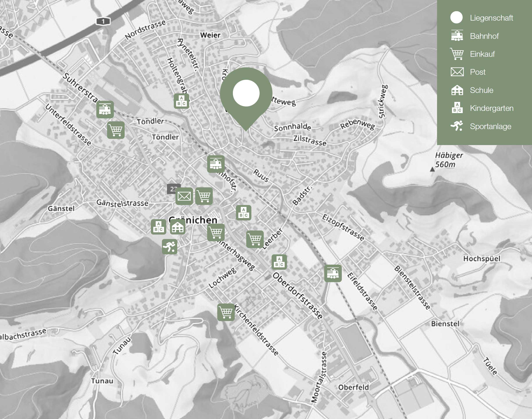The width and height of the screenshot is (532, 419).
Task: Click shopping cart icon near Kirchenfeldstrasse
Action: [x=226, y=312]
